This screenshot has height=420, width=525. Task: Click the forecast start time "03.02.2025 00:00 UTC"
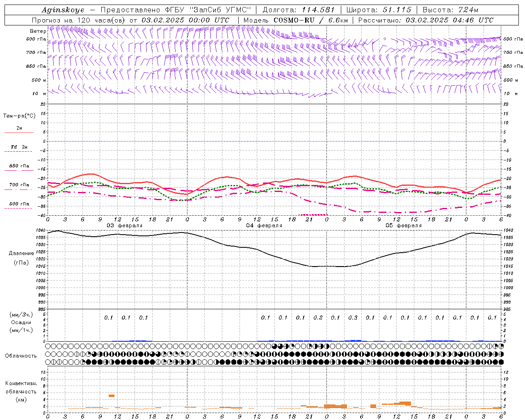point(185,20)
